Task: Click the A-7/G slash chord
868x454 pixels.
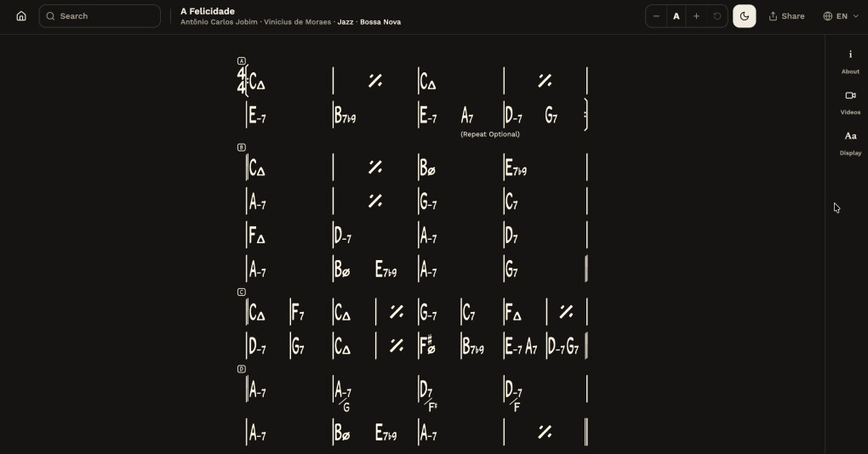Action: coord(343,396)
